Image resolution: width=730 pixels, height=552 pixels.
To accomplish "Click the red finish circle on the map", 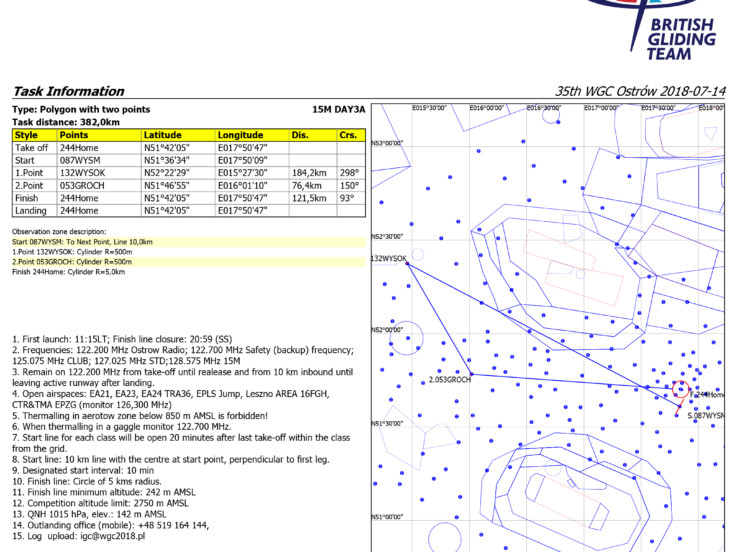I will click(681, 390).
